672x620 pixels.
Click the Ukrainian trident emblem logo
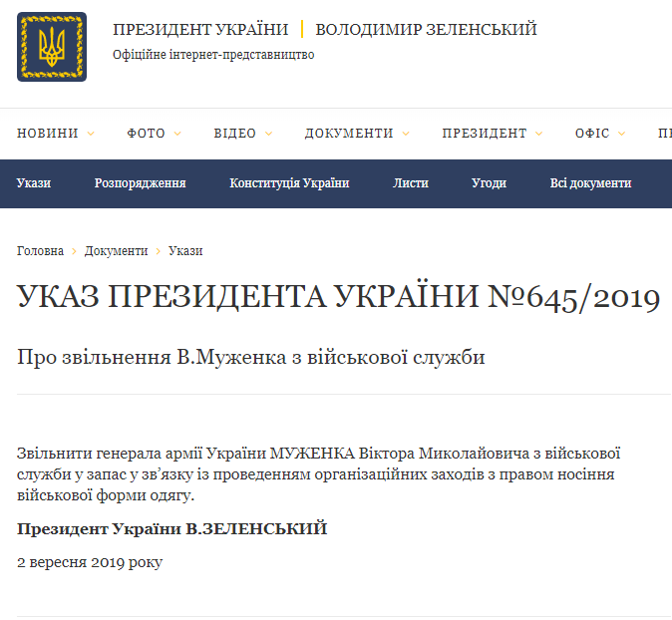[x=52, y=47]
